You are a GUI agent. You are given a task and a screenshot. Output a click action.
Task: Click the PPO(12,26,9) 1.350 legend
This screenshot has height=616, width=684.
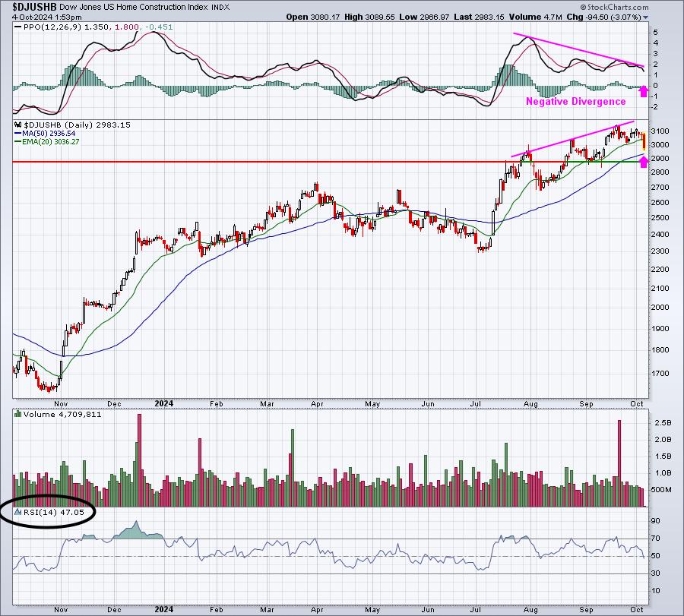click(66, 27)
